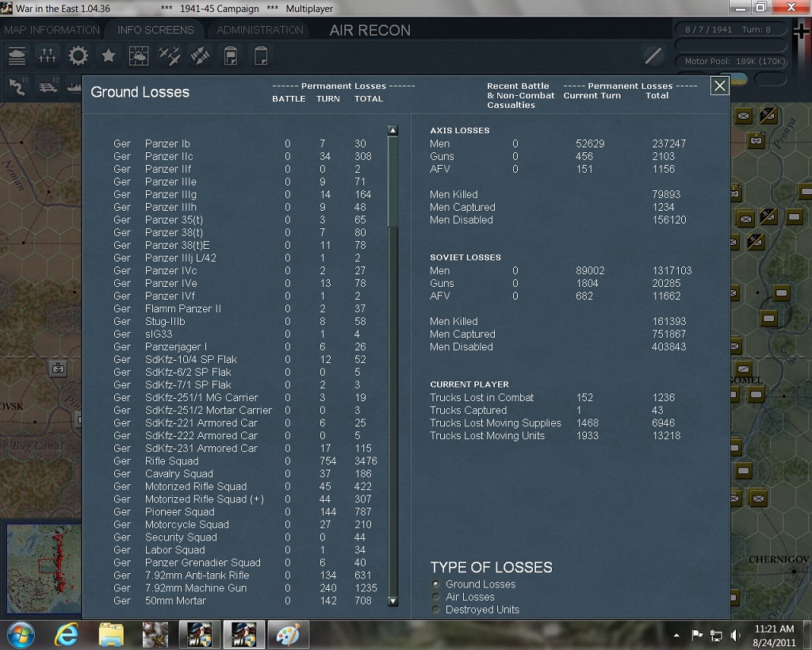
Task: Click the diagonal pencil icon near Motor Pool
Action: click(653, 55)
